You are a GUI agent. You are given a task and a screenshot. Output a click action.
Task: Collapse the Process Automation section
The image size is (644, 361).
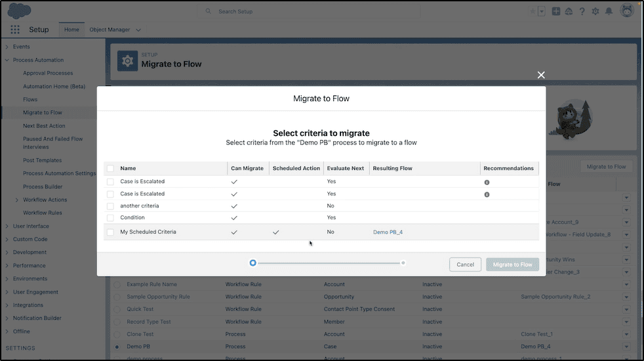pos(7,60)
